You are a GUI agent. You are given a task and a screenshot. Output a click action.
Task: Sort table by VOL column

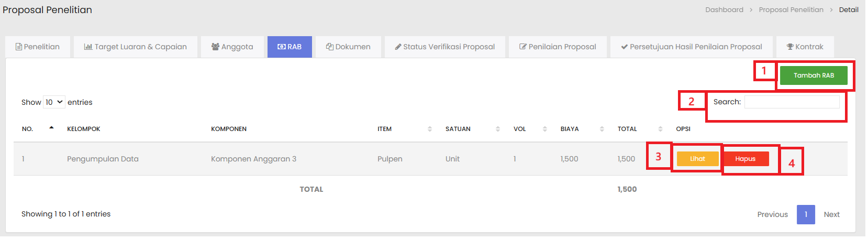pyautogui.click(x=544, y=129)
